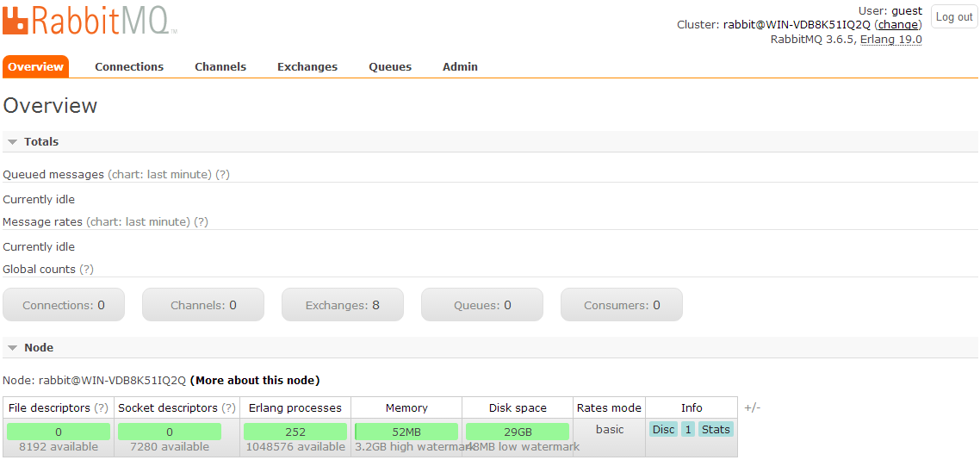The height and width of the screenshot is (460, 980).
Task: Toggle node table columns with +/-
Action: (753, 408)
